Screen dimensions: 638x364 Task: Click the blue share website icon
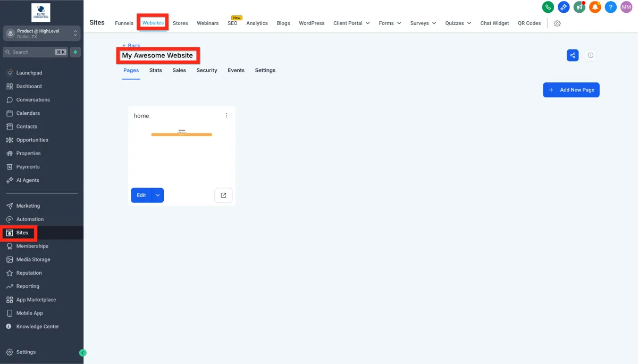(x=573, y=55)
